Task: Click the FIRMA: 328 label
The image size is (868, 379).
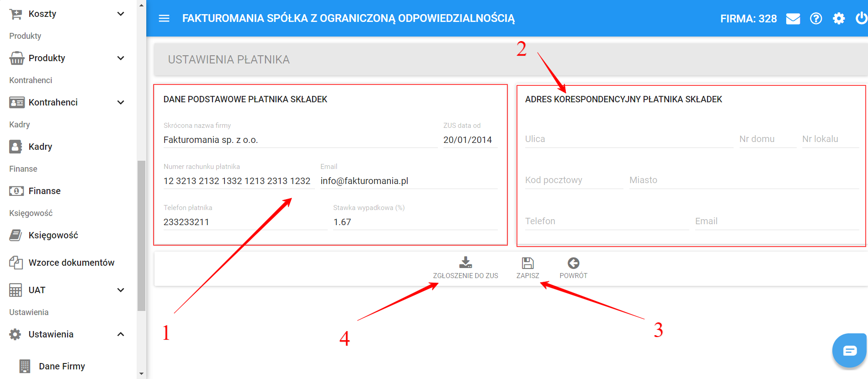Action: click(x=748, y=19)
